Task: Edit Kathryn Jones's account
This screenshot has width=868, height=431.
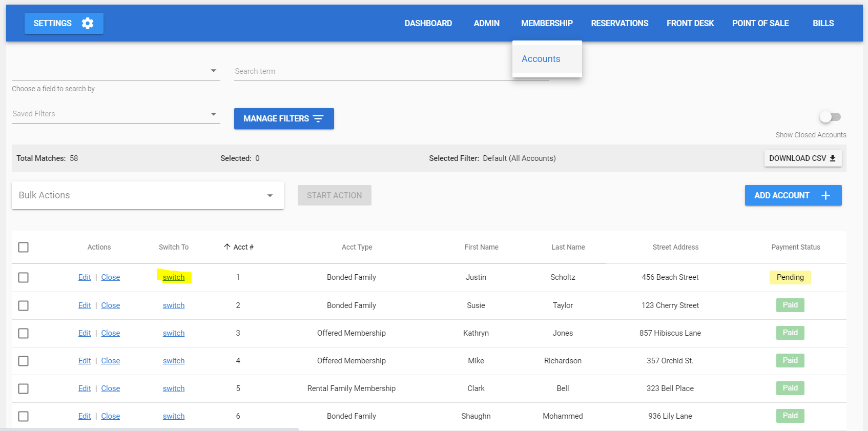Action: 85,333
